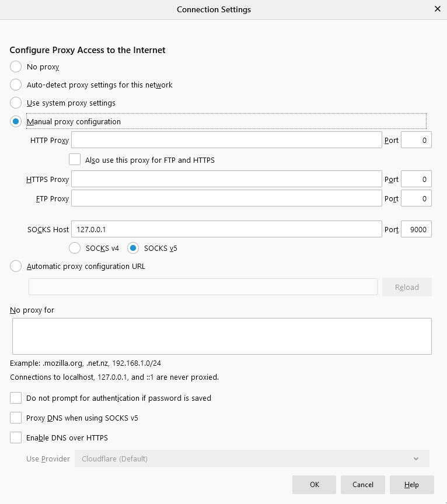This screenshot has width=447, height=504.
Task: Select Use system proxy settings
Action: tap(16, 103)
